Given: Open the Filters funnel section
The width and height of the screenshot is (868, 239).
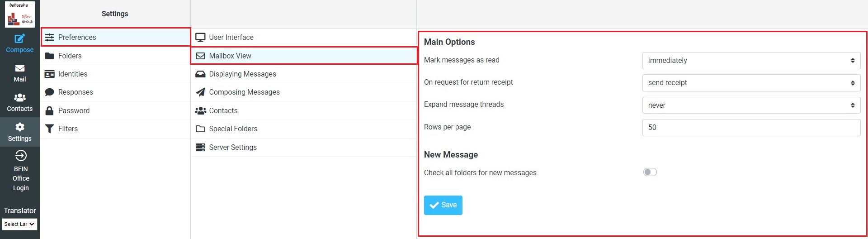Looking at the screenshot, I should (68, 129).
